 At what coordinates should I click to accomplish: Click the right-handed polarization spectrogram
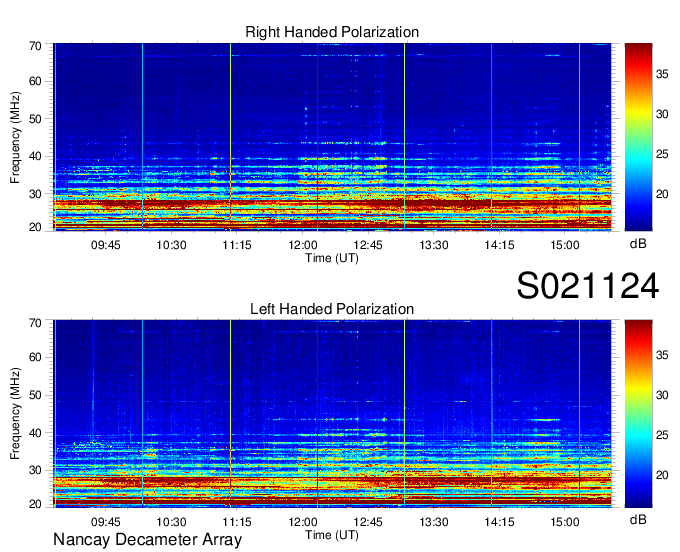332,137
